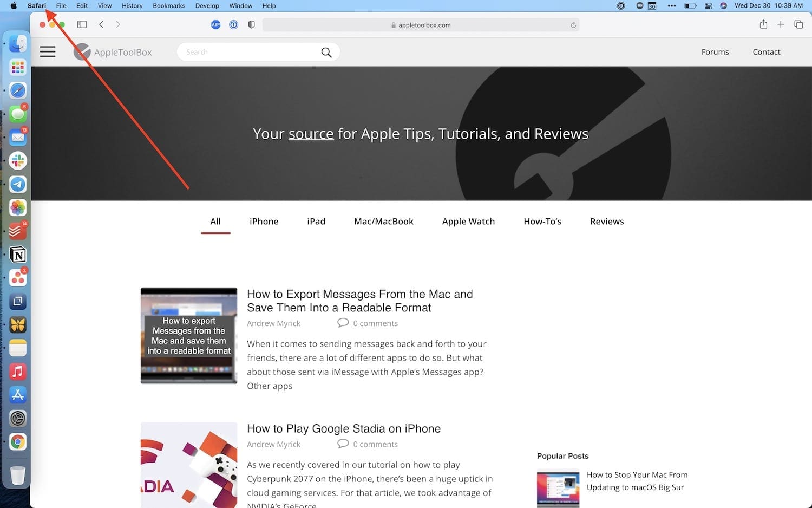Open Music from the Dock
Image resolution: width=812 pixels, height=508 pixels.
[18, 372]
